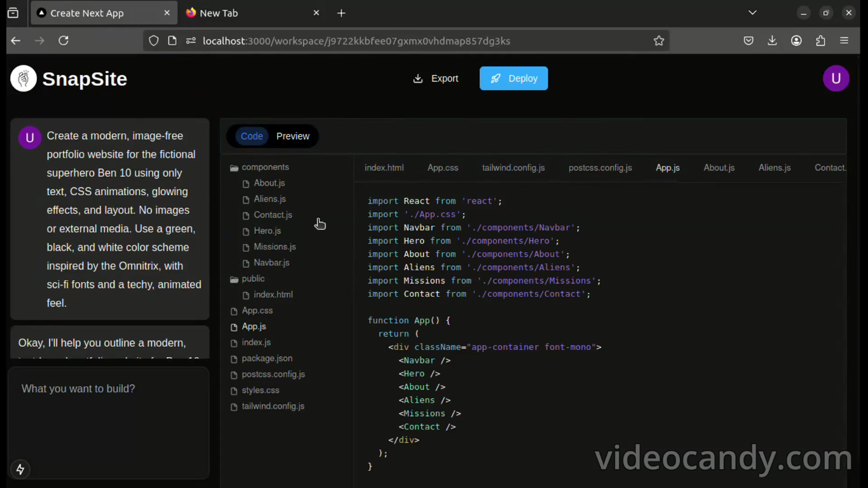Open index.js in file tree
The height and width of the screenshot is (488, 868).
pos(257,342)
